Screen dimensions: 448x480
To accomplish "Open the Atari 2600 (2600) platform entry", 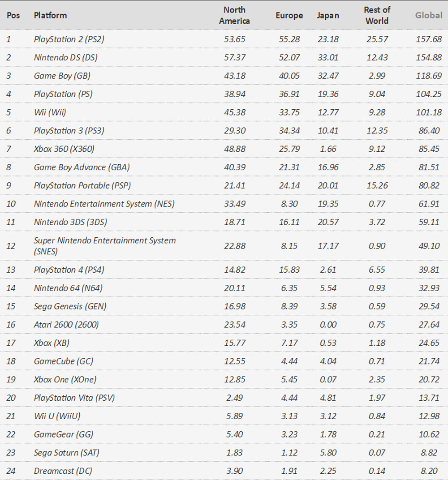I will click(66, 325).
